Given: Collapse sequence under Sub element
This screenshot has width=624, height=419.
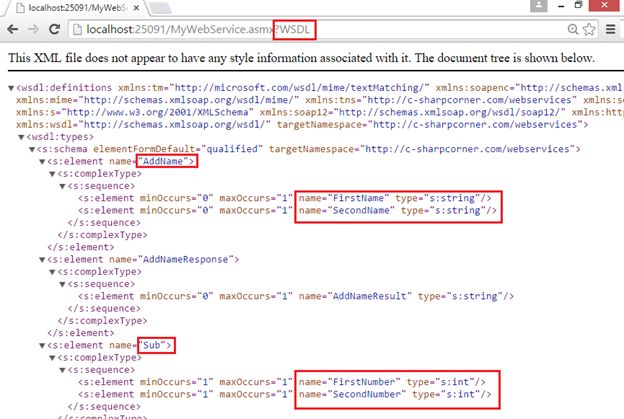Looking at the screenshot, I should tap(62, 370).
